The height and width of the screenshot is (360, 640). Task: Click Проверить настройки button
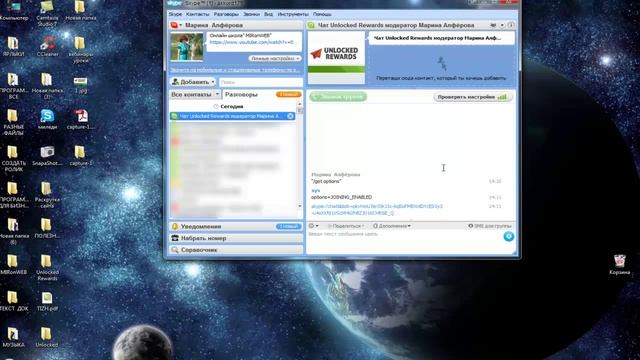click(x=472, y=97)
